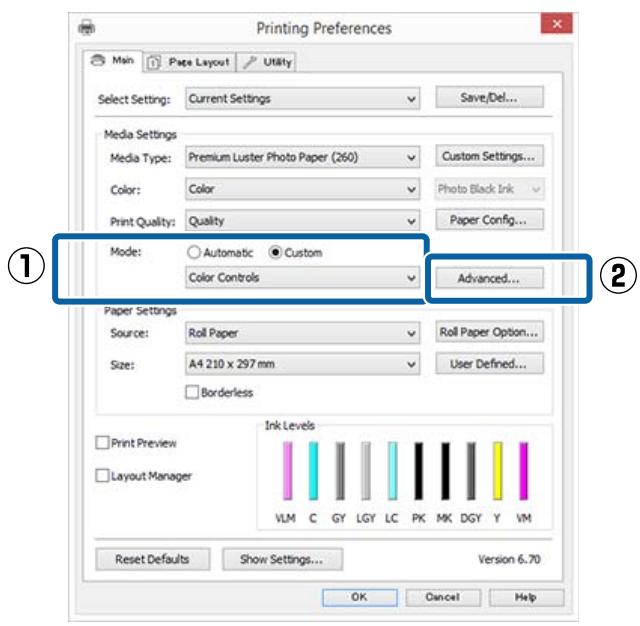Enable the Layout Manager checkbox

coord(102,475)
